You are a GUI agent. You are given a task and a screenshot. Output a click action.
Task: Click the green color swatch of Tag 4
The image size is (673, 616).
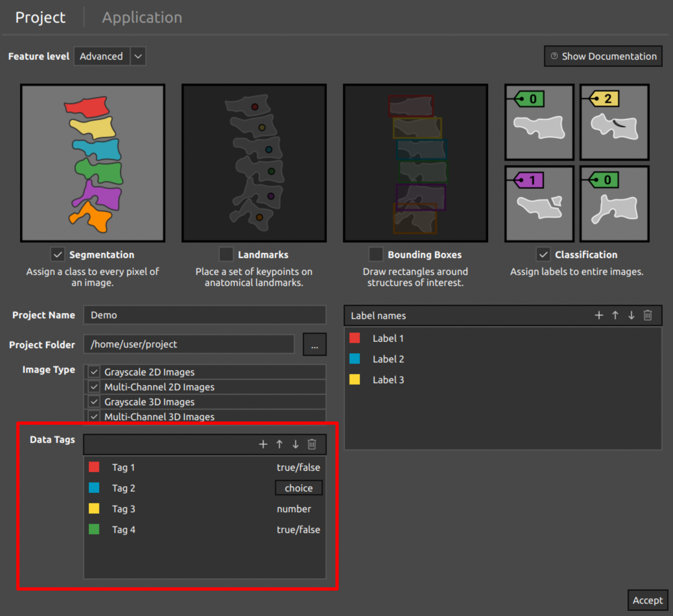coord(94,529)
